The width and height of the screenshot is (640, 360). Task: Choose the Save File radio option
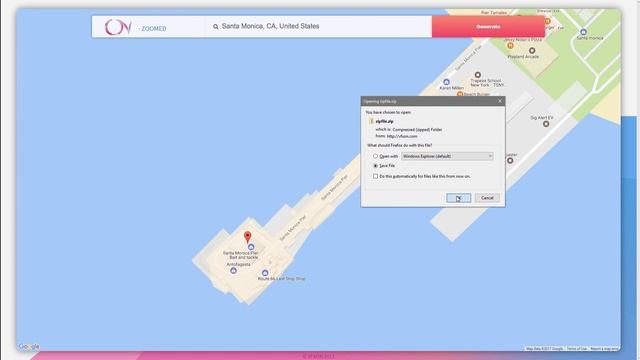click(x=375, y=166)
